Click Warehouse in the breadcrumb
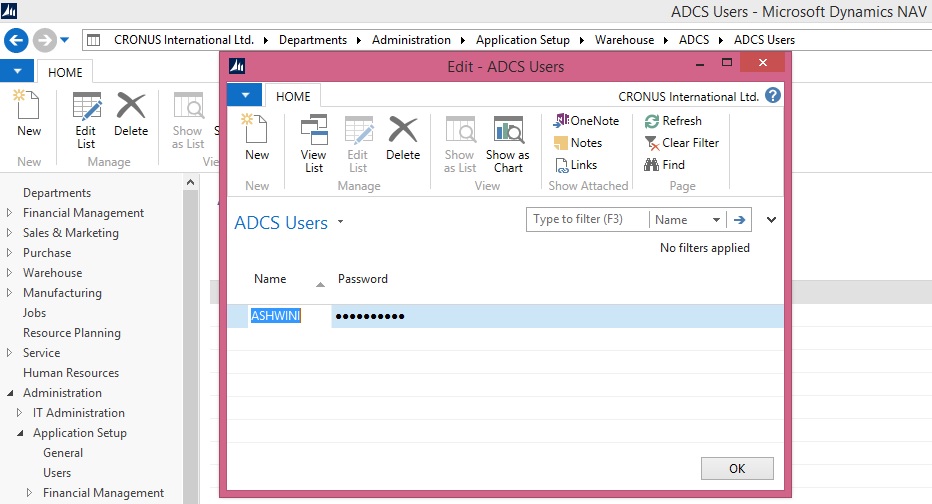The image size is (932, 504). tap(624, 40)
